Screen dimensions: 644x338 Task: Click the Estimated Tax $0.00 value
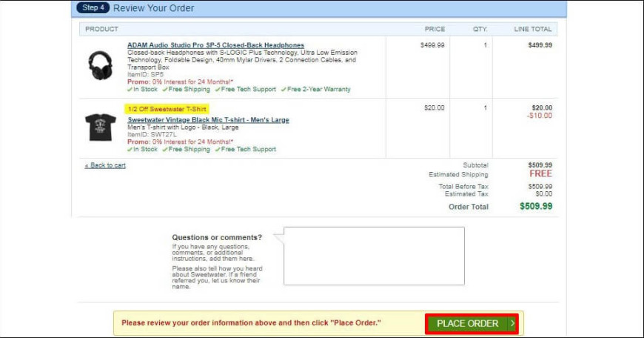point(544,193)
